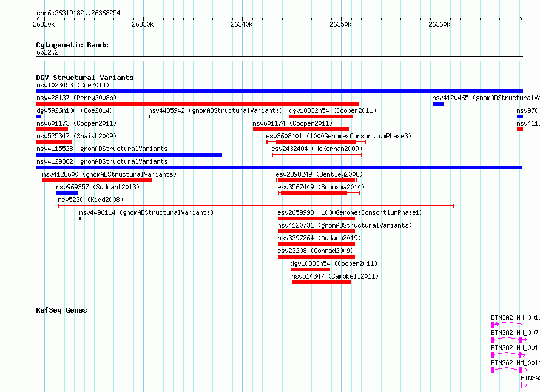Open the topmost BTN3A2 transcript label
The image size is (540, 392).
pos(515,317)
